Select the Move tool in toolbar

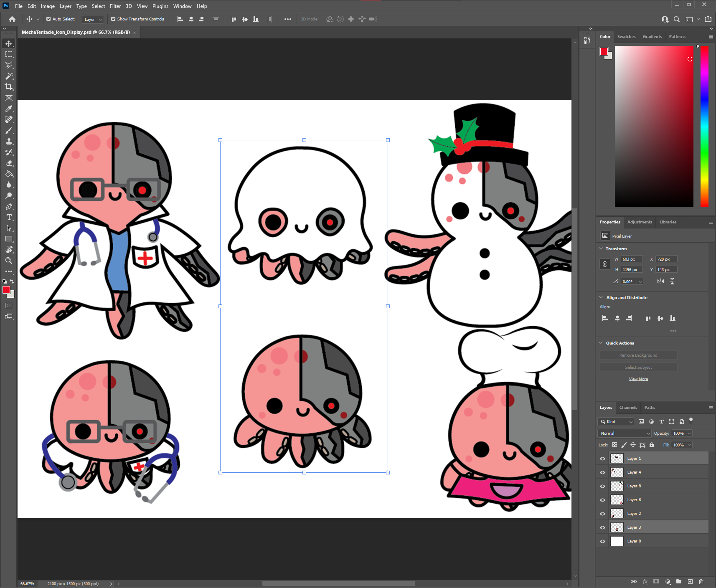tap(9, 43)
